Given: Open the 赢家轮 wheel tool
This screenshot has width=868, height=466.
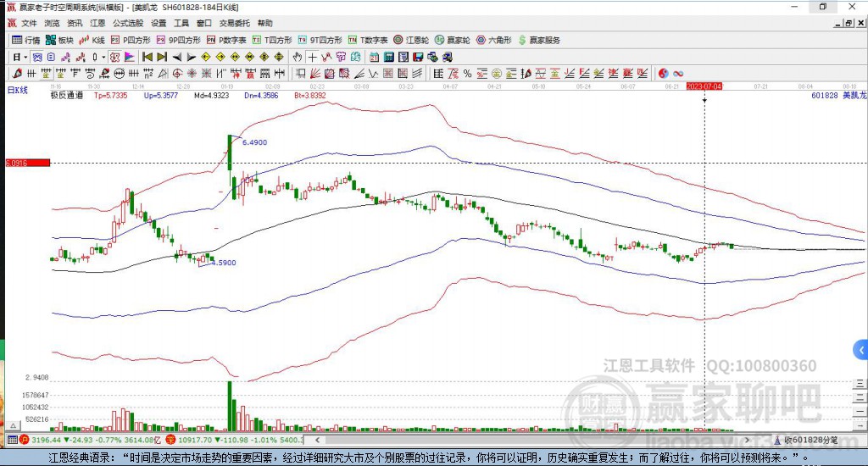Looking at the screenshot, I should coord(453,40).
